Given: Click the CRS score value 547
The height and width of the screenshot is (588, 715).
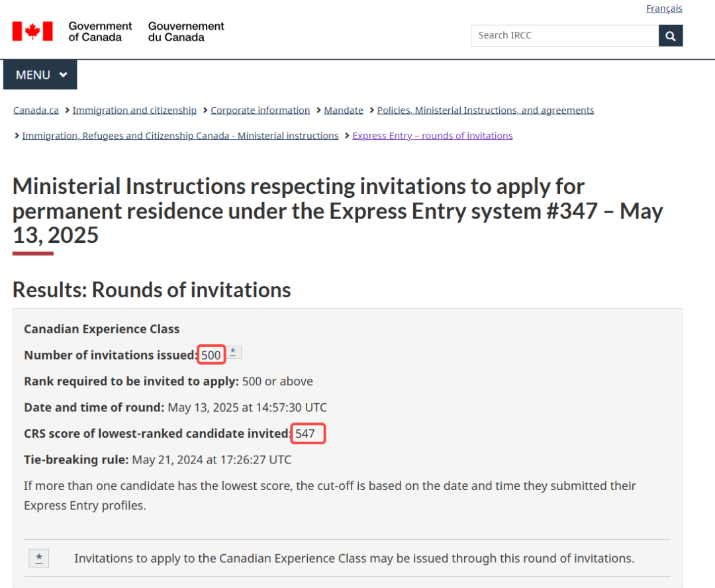Looking at the screenshot, I should pyautogui.click(x=305, y=433).
